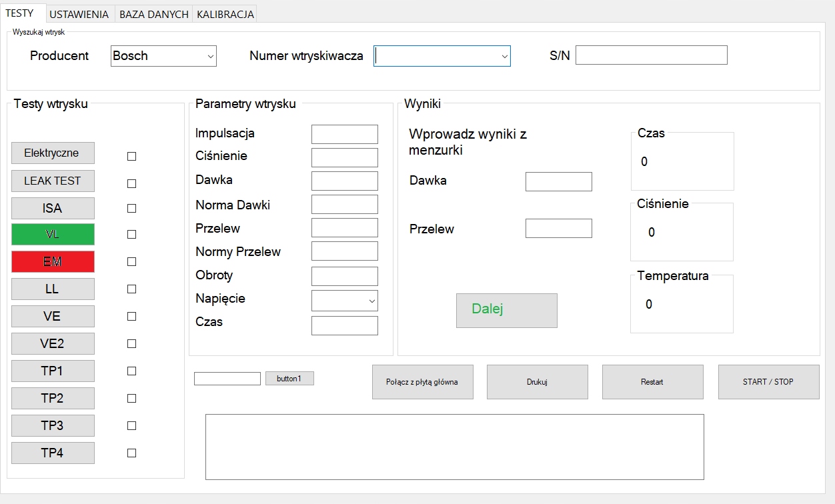Image resolution: width=835 pixels, height=504 pixels.
Task: Click the Restart button
Action: 652,382
